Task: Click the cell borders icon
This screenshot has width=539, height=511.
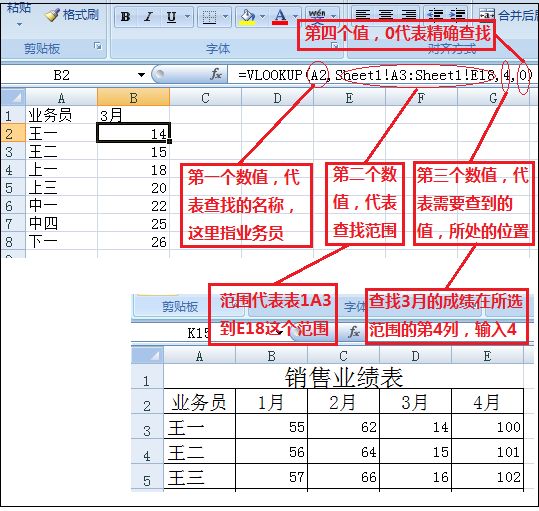Action: point(209,16)
